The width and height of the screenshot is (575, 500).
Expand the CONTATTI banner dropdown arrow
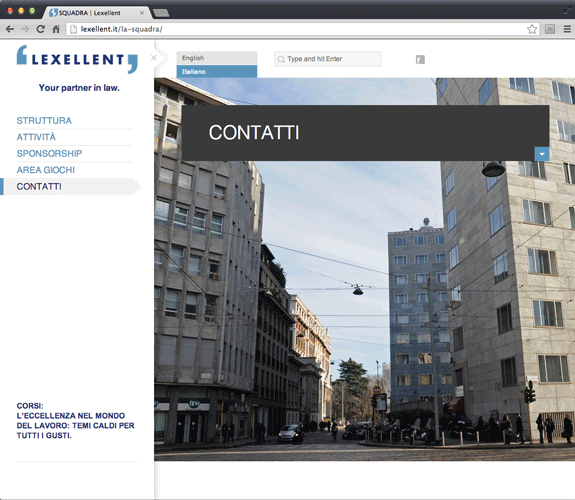(542, 154)
